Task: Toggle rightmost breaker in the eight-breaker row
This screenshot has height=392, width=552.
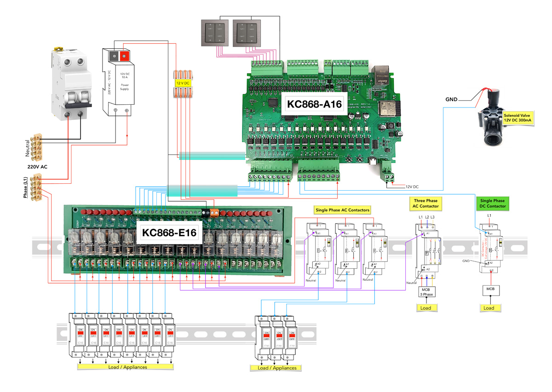Action: [170, 334]
